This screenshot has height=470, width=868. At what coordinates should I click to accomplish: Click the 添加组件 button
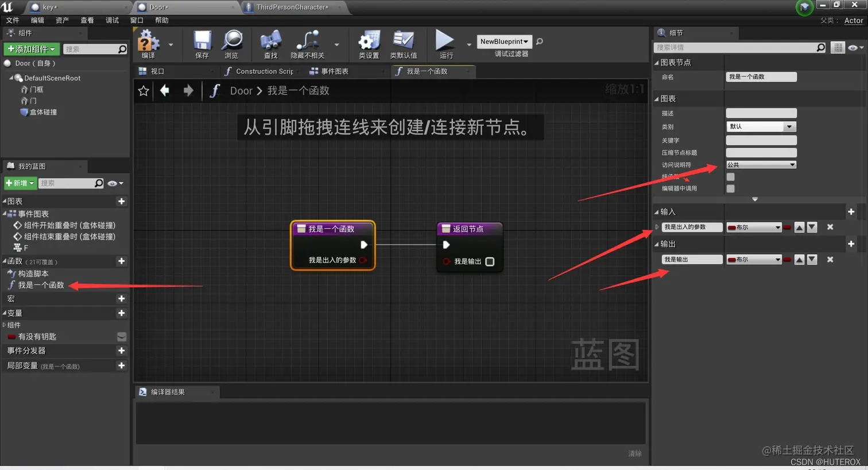click(31, 49)
